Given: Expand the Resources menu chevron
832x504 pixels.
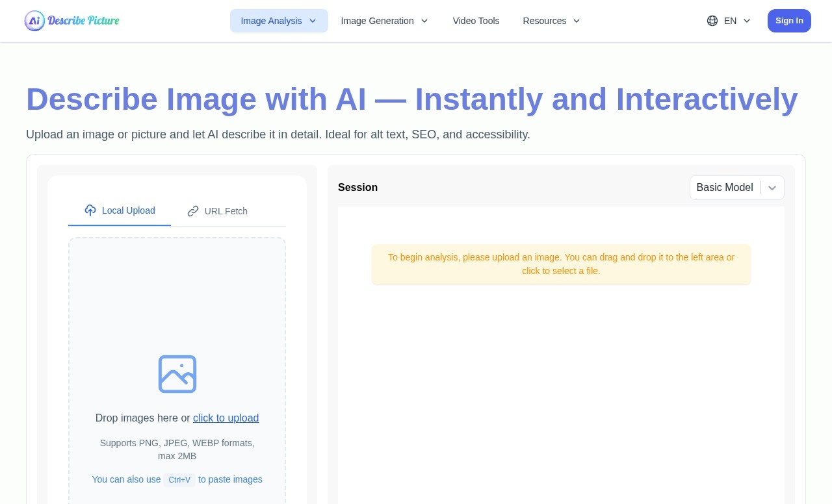Looking at the screenshot, I should (x=577, y=21).
